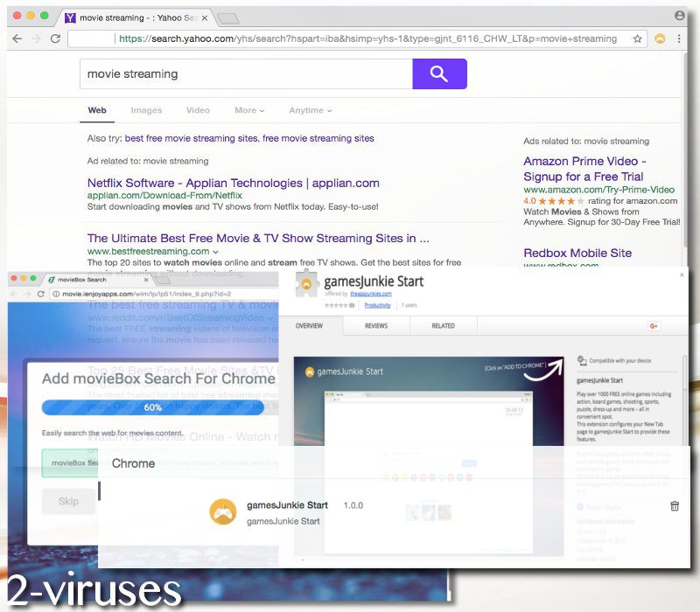Screen dimensions: 700x612
Task: Click the Yahoo address bar URL
Action: [367, 38]
